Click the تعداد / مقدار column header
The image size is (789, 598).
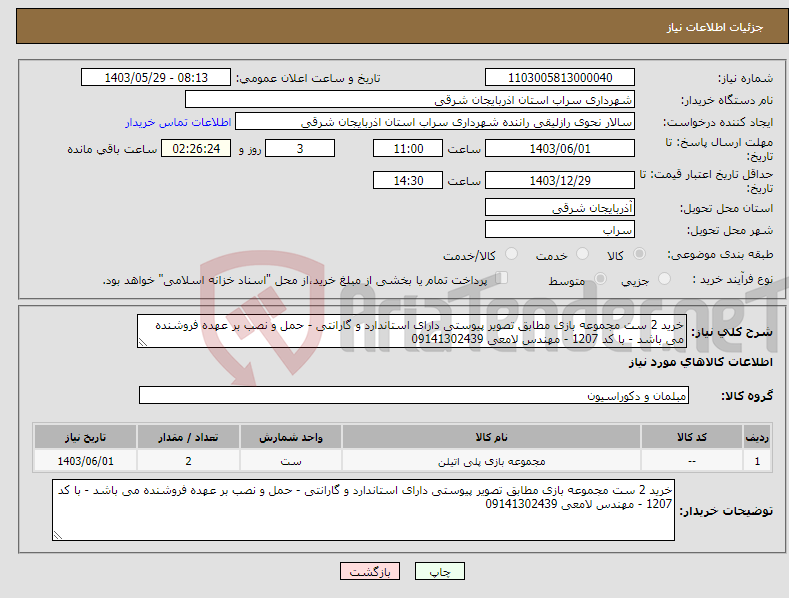188,437
